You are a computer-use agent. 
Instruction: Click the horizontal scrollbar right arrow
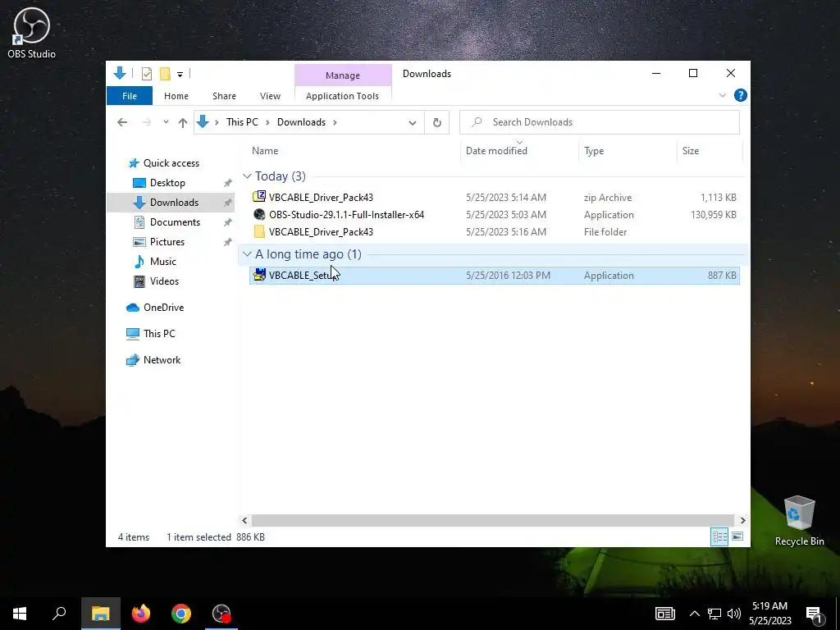(x=742, y=520)
